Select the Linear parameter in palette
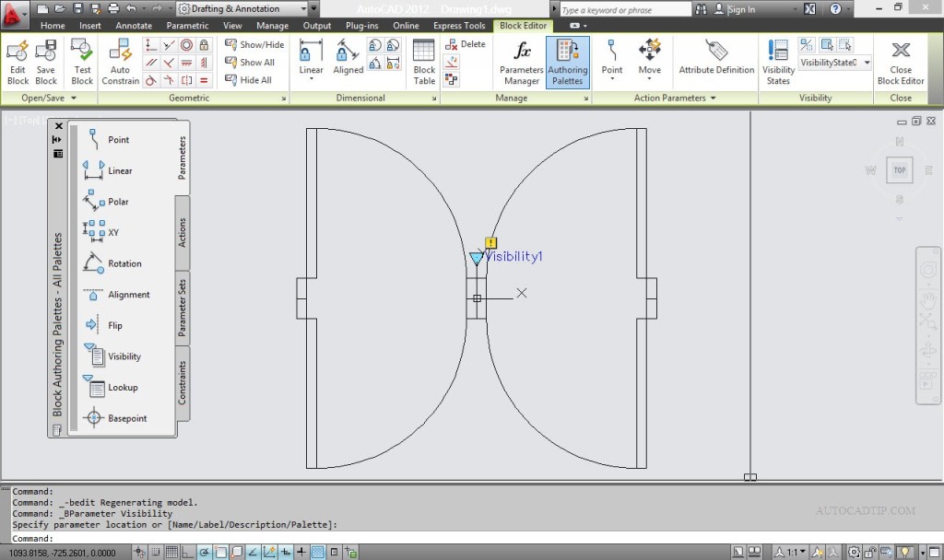Viewport: 944px width, 560px height. tap(109, 170)
